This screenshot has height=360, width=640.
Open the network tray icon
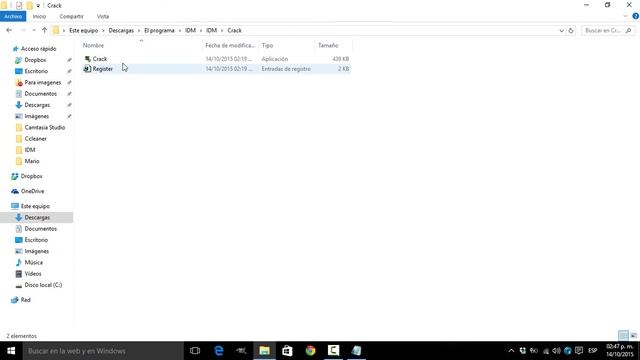(x=545, y=351)
